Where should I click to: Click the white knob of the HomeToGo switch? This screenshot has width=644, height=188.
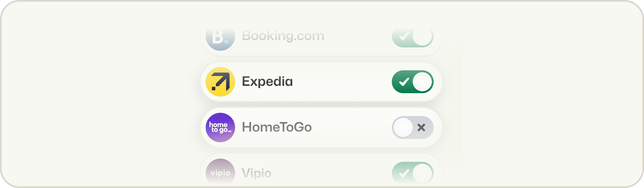pos(403,128)
